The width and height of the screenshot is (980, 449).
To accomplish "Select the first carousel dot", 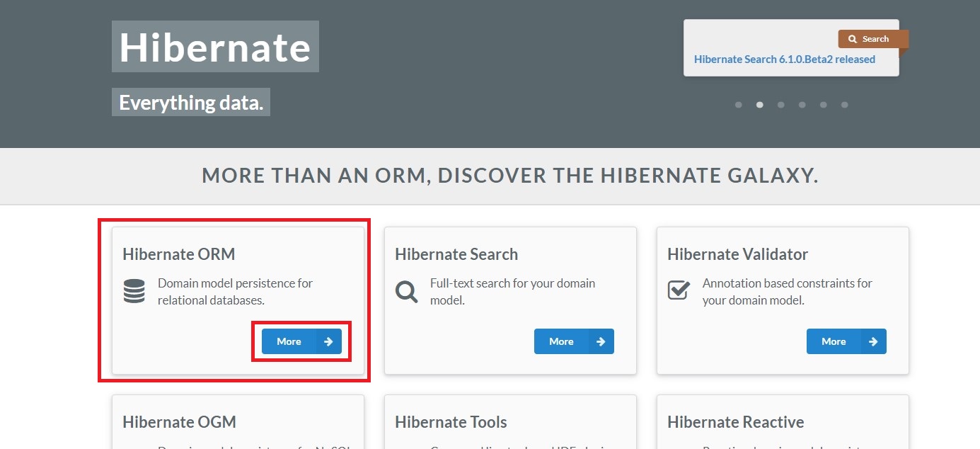I will pyautogui.click(x=739, y=105).
